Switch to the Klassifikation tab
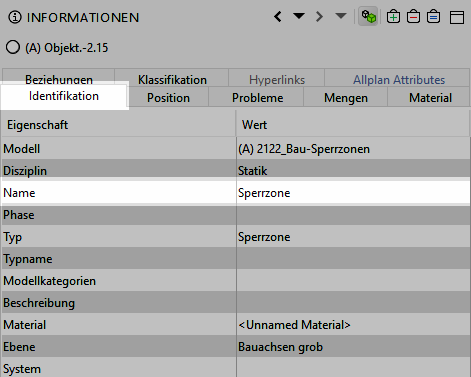471x377 pixels. pyautogui.click(x=172, y=78)
